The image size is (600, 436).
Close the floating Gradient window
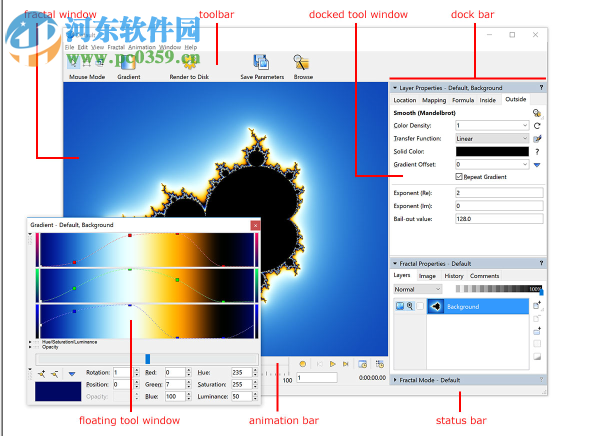(255, 225)
